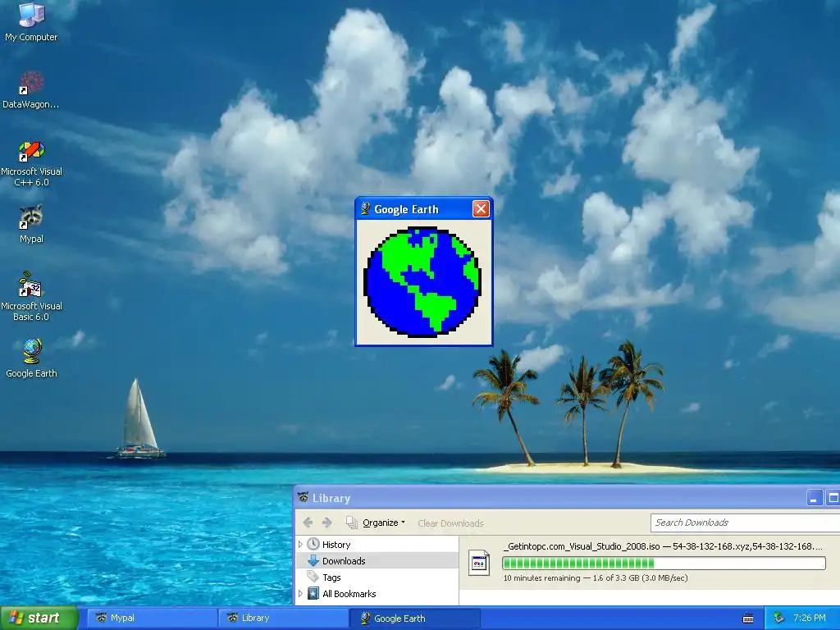Select the Google Earth desktop icon
The width and height of the screenshot is (840, 630).
[x=31, y=358]
